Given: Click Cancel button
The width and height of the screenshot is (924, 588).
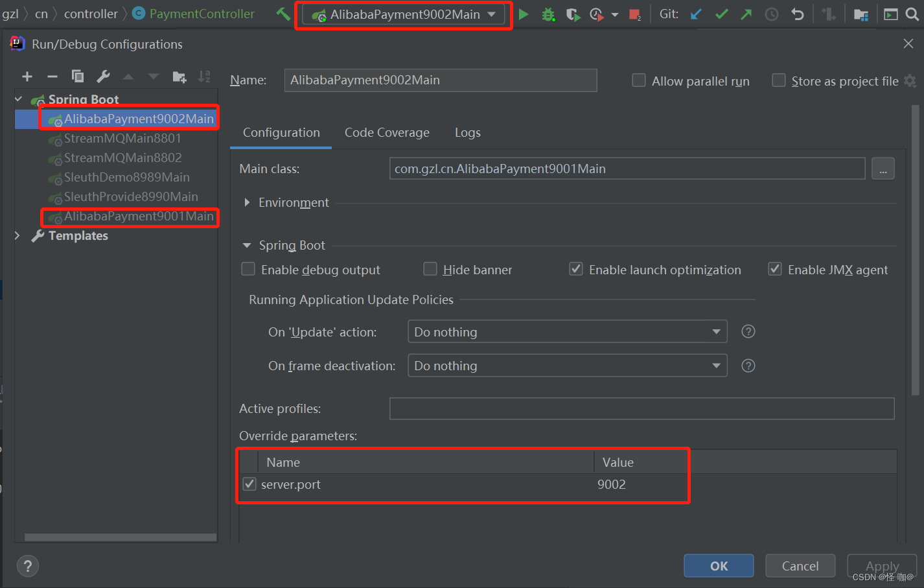Looking at the screenshot, I should coord(800,566).
